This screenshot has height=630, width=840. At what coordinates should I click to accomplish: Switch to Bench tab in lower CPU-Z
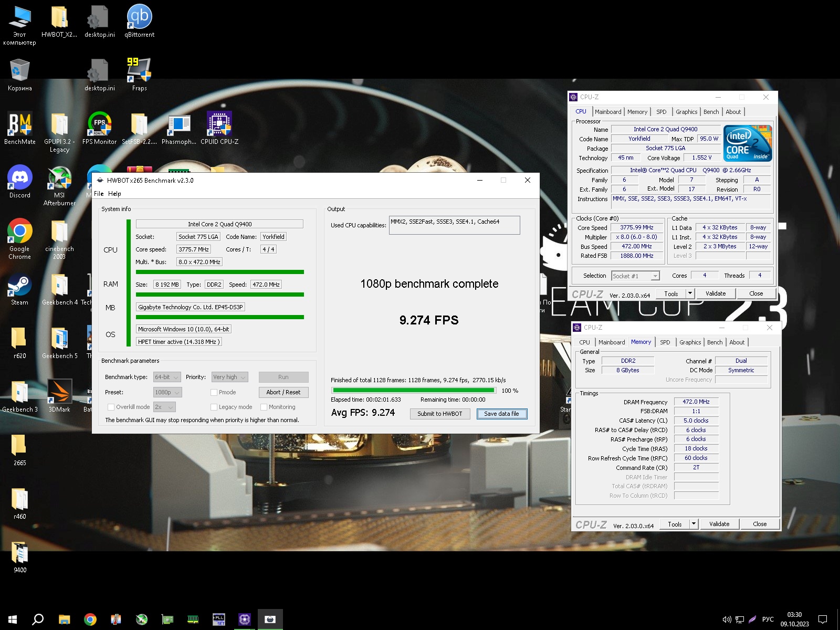[715, 342]
